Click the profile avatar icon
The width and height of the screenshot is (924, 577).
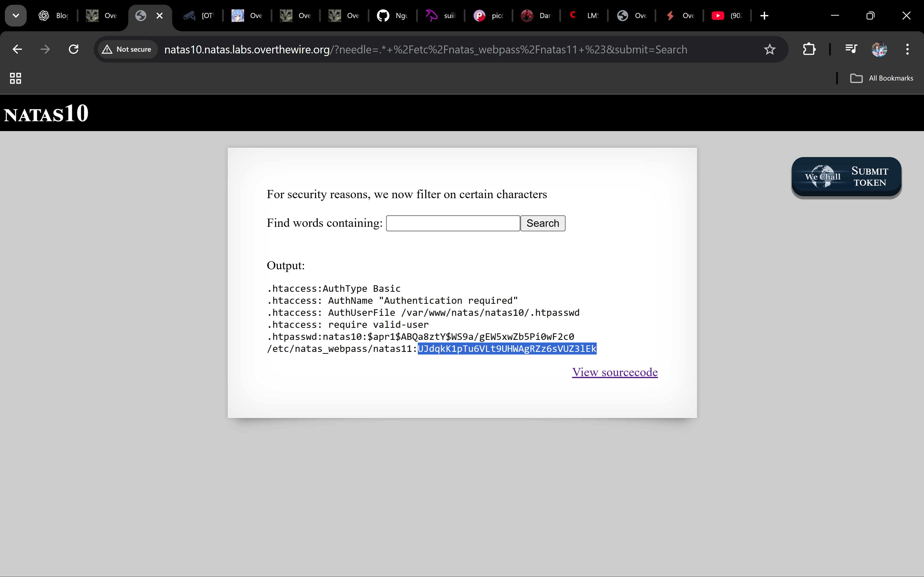(879, 49)
